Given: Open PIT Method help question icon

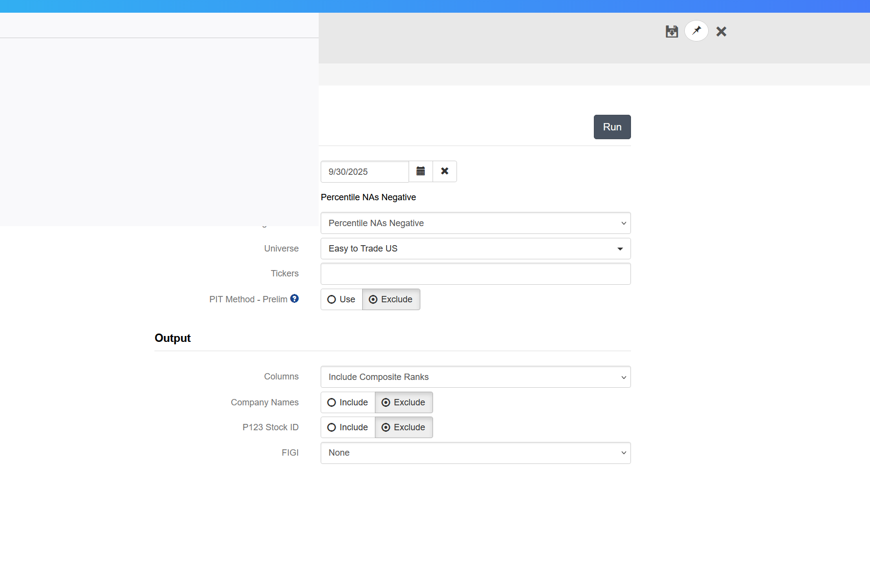Looking at the screenshot, I should click(x=294, y=298).
